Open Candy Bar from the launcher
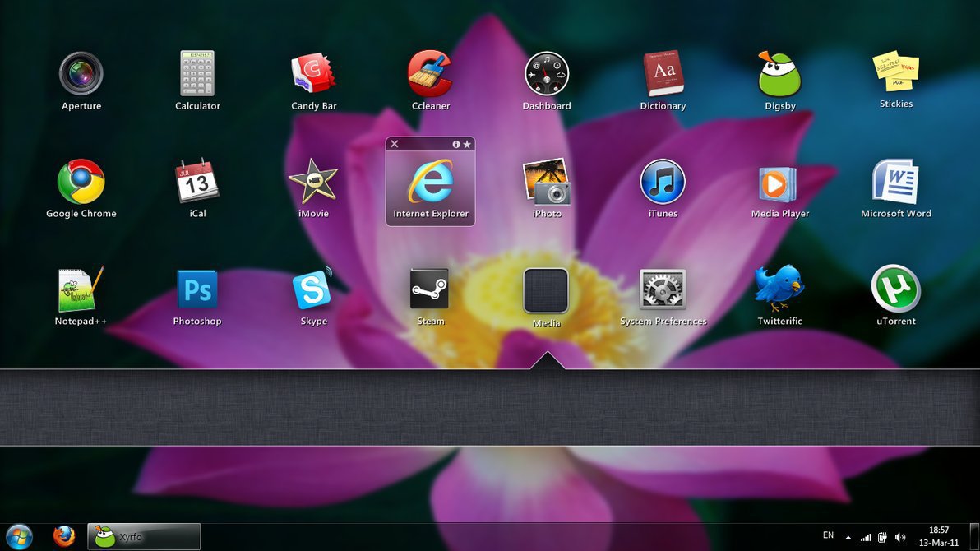The height and width of the screenshot is (551, 980). pos(313,73)
